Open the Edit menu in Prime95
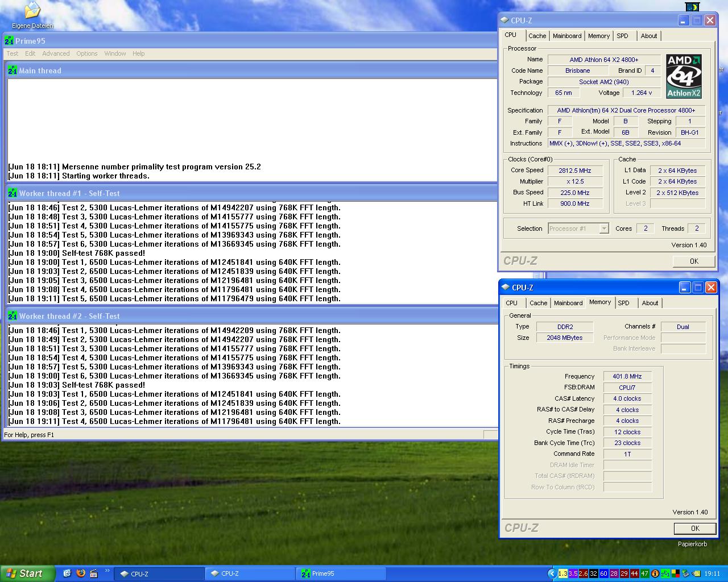 click(x=30, y=53)
